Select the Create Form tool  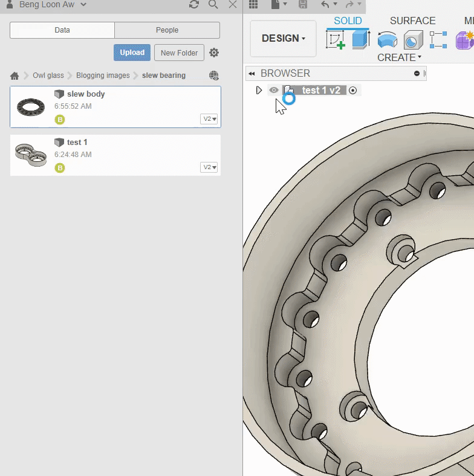465,40
